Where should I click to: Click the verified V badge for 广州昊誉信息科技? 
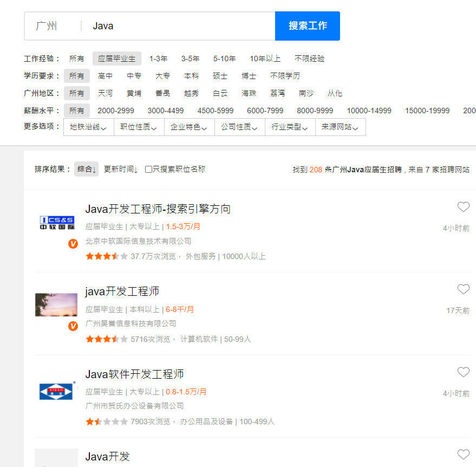point(73,326)
